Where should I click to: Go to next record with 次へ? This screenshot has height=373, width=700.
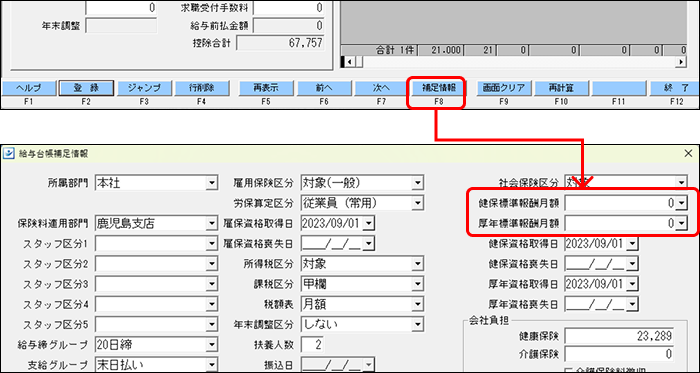tap(381, 88)
